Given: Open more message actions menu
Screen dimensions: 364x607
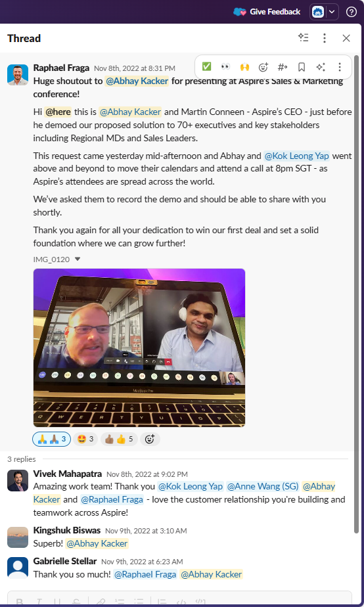Looking at the screenshot, I should tap(340, 67).
